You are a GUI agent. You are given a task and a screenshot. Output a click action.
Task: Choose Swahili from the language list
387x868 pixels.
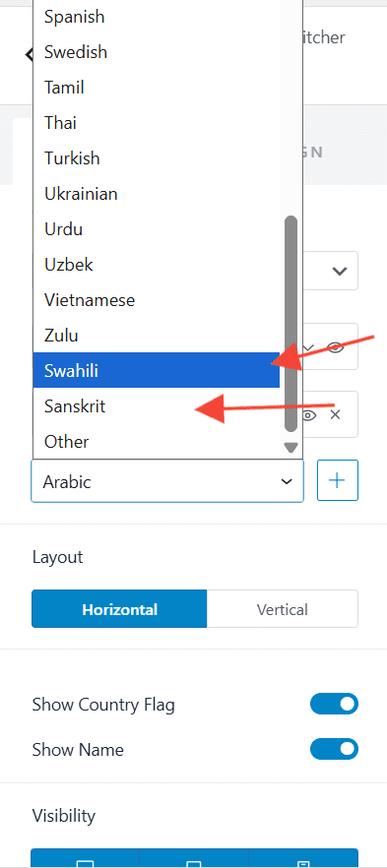click(157, 370)
